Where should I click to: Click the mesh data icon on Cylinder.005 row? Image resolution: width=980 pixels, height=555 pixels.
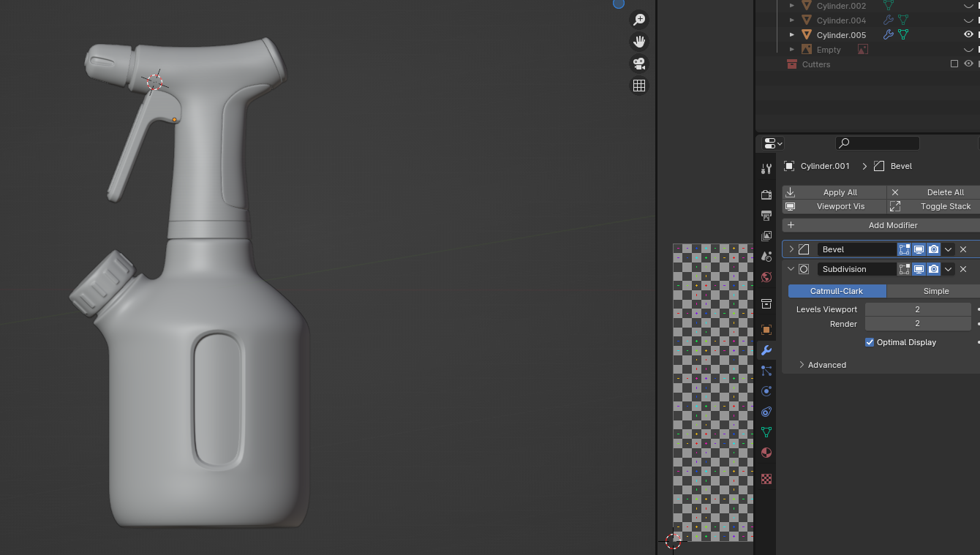coord(903,35)
